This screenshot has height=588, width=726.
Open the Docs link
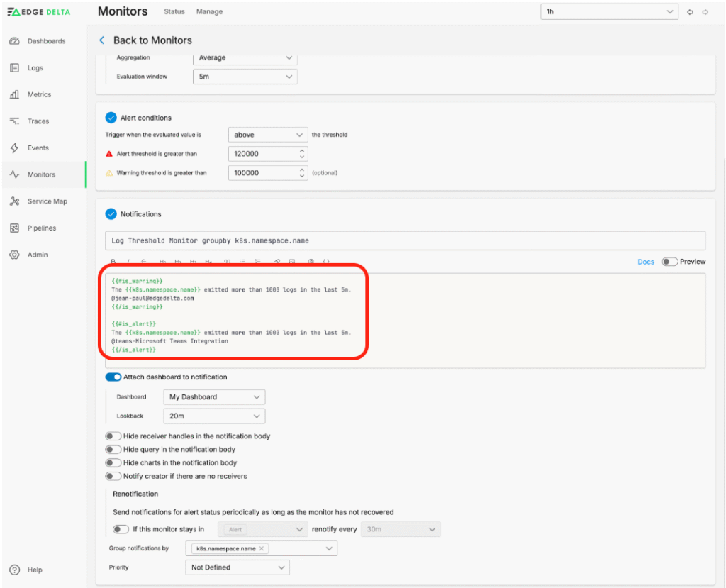point(645,262)
